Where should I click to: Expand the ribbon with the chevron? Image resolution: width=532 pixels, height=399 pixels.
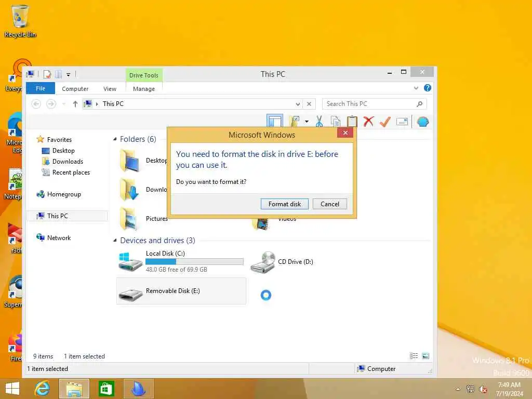coord(416,88)
